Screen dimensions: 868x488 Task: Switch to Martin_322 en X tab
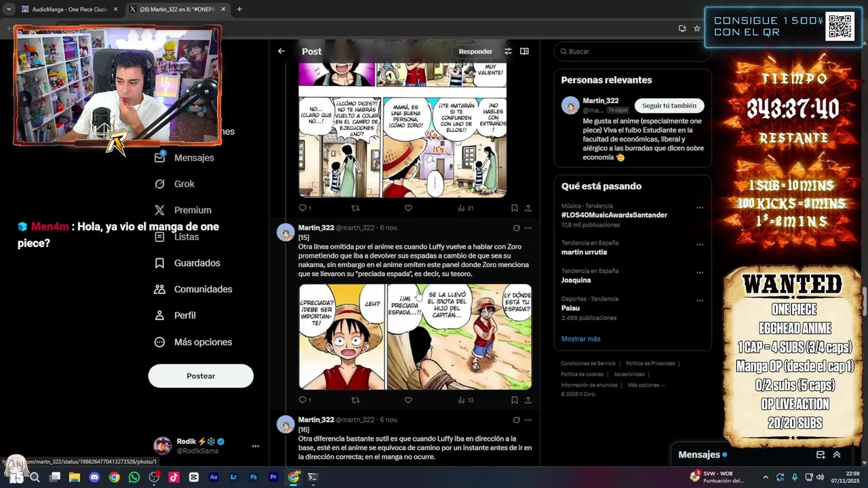(x=178, y=9)
